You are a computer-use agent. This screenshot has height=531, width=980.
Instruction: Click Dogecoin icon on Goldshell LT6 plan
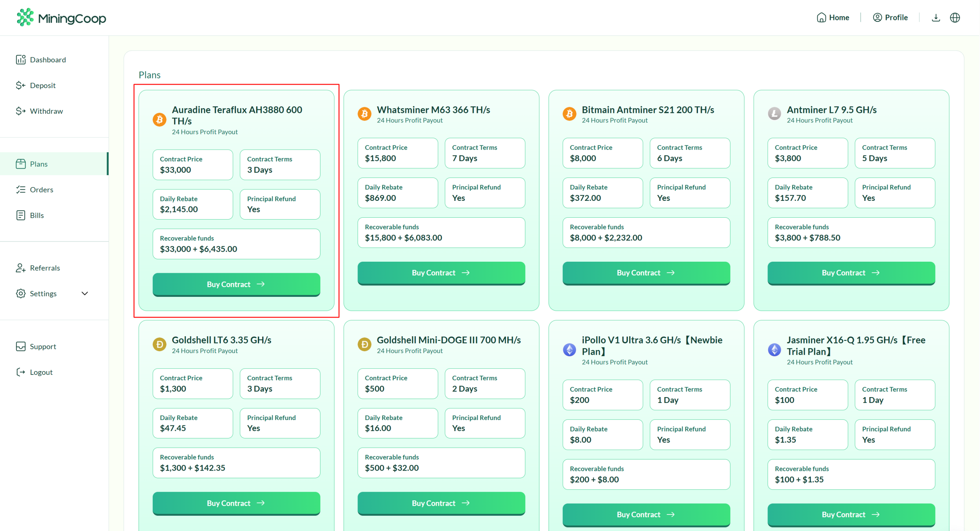pyautogui.click(x=159, y=345)
